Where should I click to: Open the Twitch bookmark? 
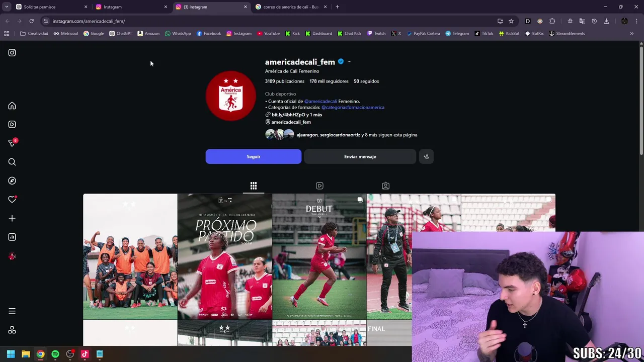point(376,34)
